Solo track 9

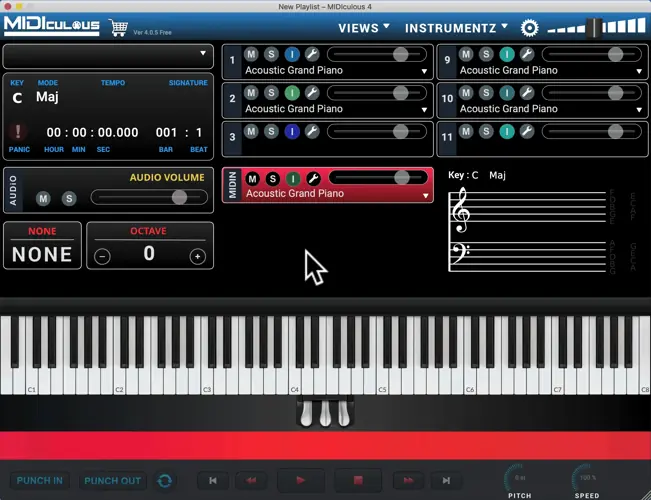[486, 54]
